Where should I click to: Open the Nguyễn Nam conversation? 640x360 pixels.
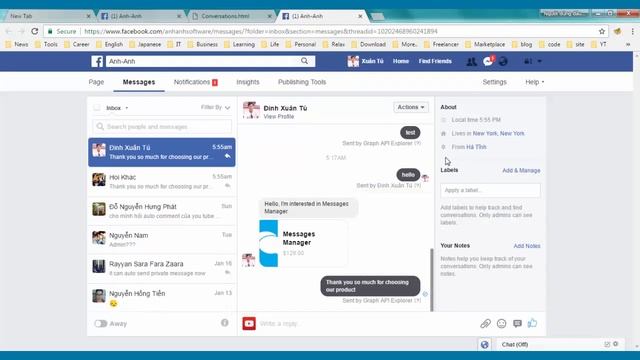pyautogui.click(x=162, y=240)
